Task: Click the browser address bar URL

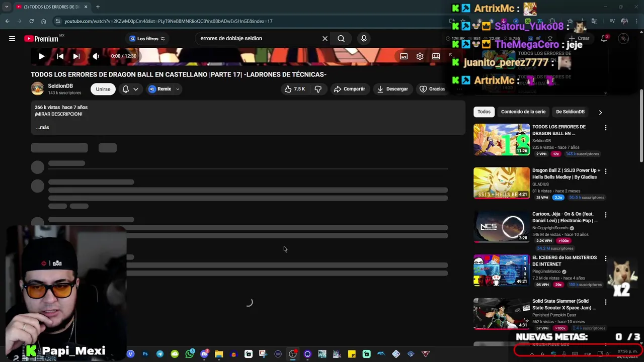Action: click(169, 21)
